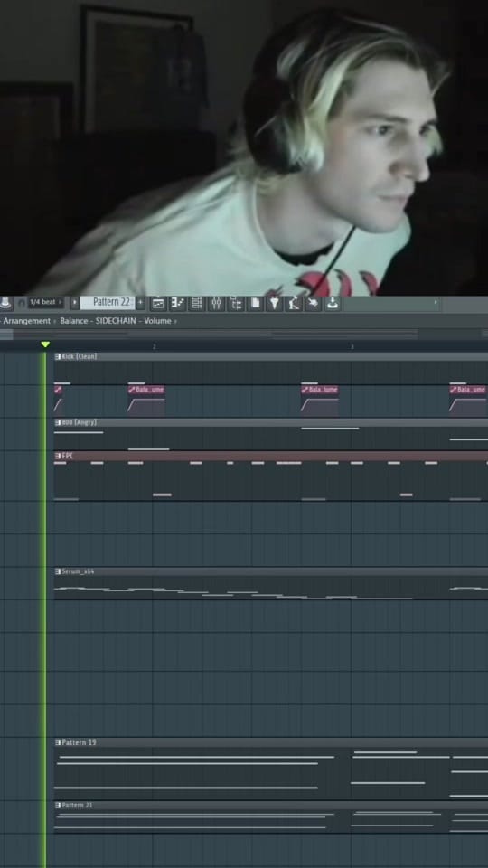Click automation clip icon left of bar 3

pos(305,390)
